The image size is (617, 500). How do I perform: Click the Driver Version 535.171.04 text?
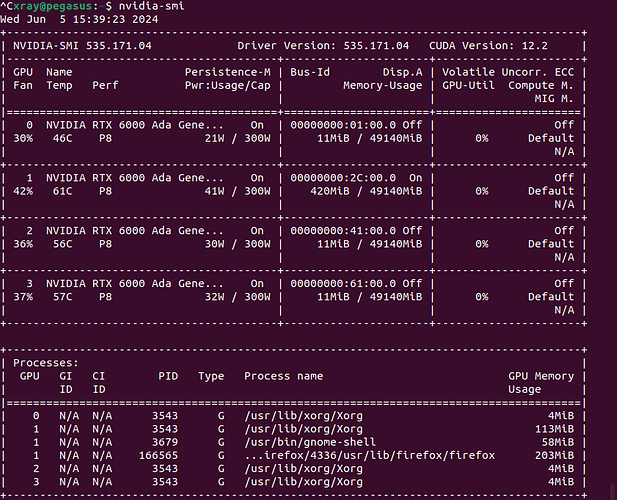[323, 46]
